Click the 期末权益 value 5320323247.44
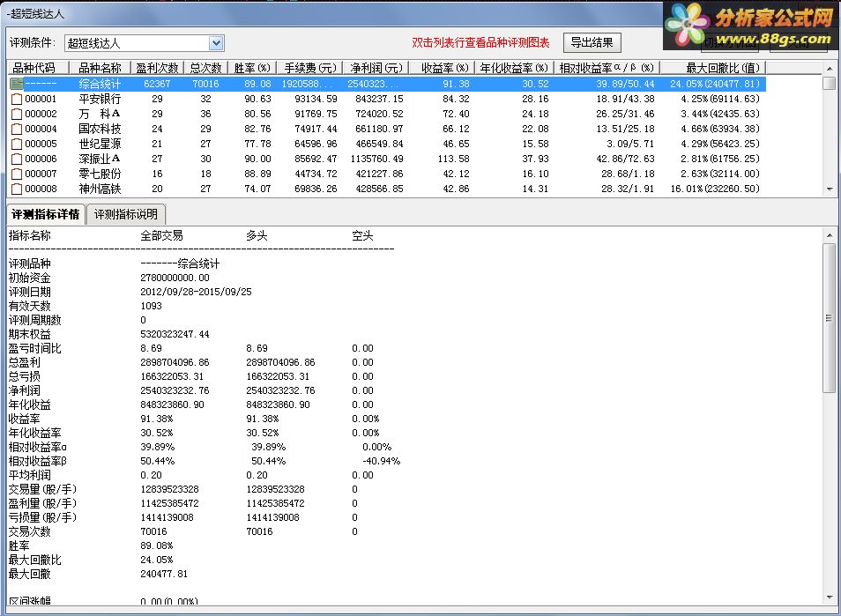This screenshot has width=841, height=616. click(x=175, y=334)
